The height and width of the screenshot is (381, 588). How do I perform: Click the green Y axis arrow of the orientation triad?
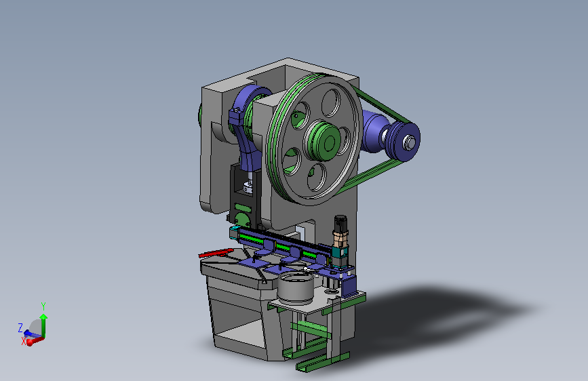point(43,325)
